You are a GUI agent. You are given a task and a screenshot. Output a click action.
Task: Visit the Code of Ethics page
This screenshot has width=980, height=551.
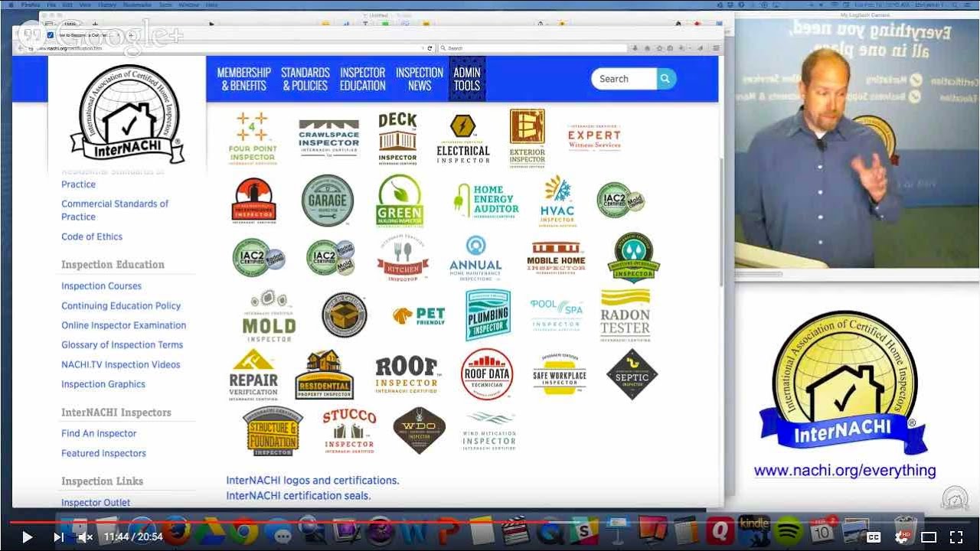coord(92,236)
